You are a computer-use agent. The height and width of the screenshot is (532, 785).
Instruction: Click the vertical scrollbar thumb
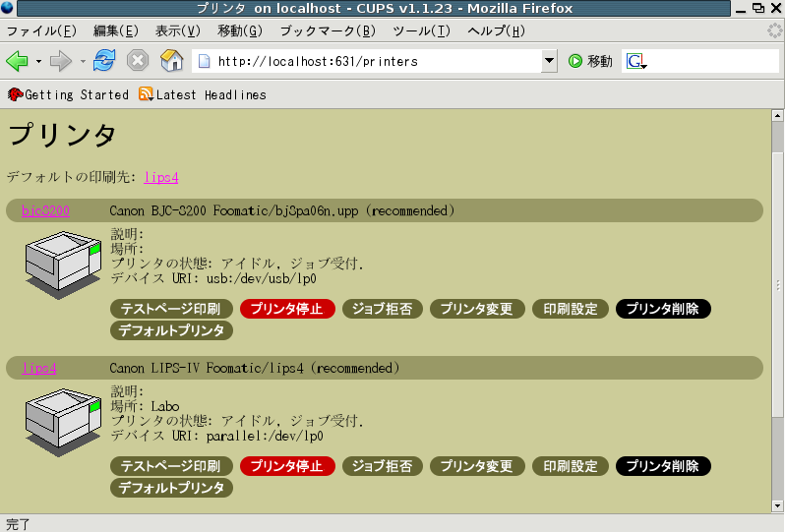[x=777, y=284]
